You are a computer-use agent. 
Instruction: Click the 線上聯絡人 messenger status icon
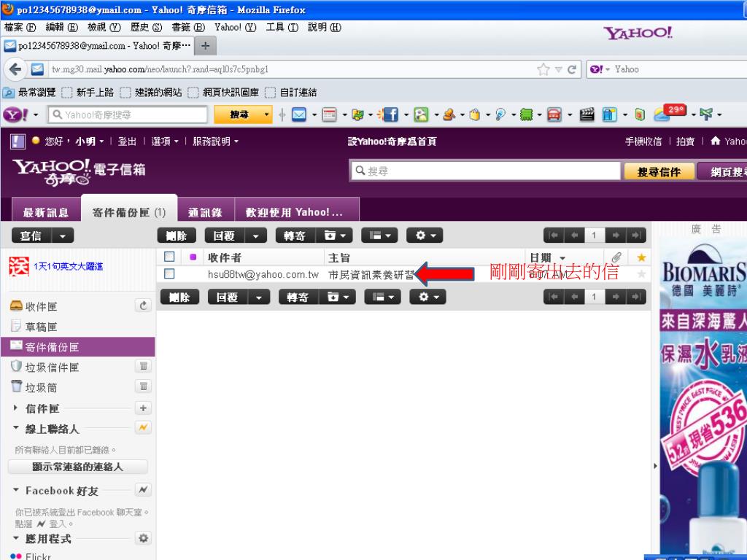click(x=143, y=427)
